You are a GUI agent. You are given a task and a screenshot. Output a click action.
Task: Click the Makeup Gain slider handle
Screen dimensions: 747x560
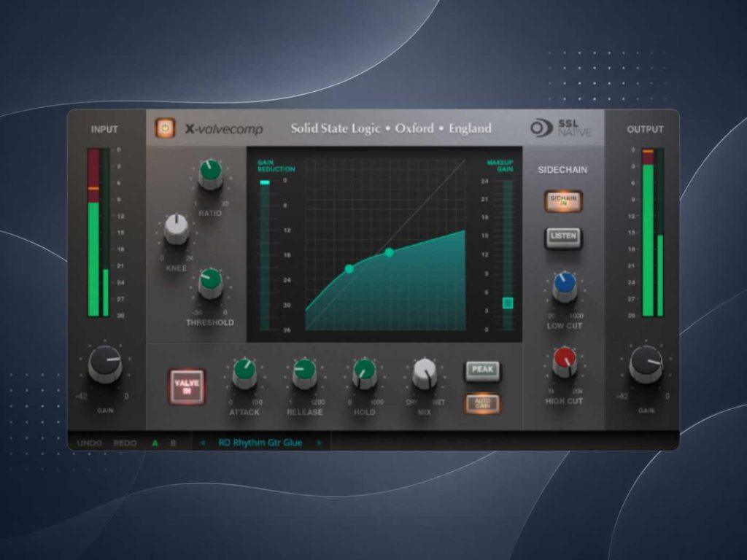pyautogui.click(x=508, y=303)
